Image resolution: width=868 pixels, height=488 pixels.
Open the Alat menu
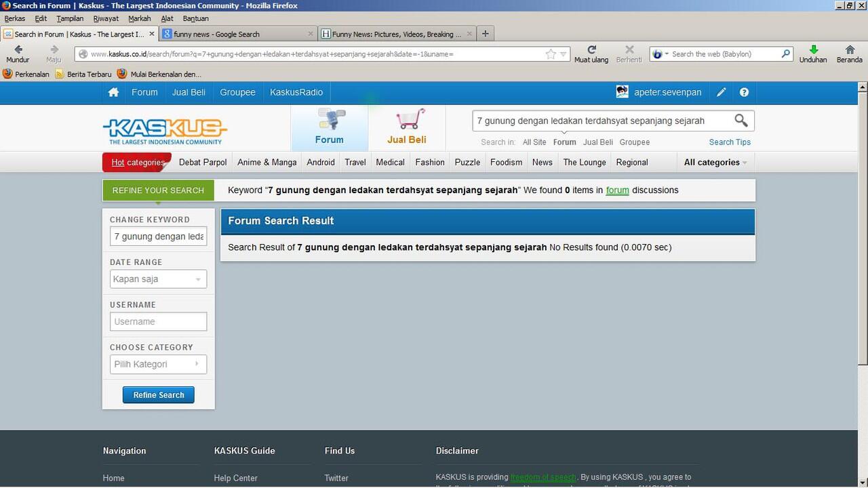click(167, 18)
